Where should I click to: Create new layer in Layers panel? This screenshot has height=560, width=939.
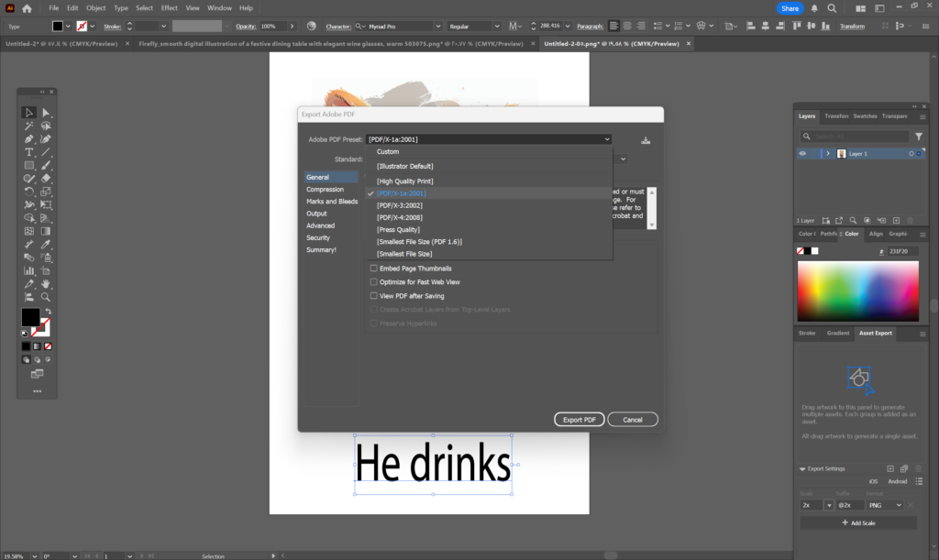pos(897,220)
